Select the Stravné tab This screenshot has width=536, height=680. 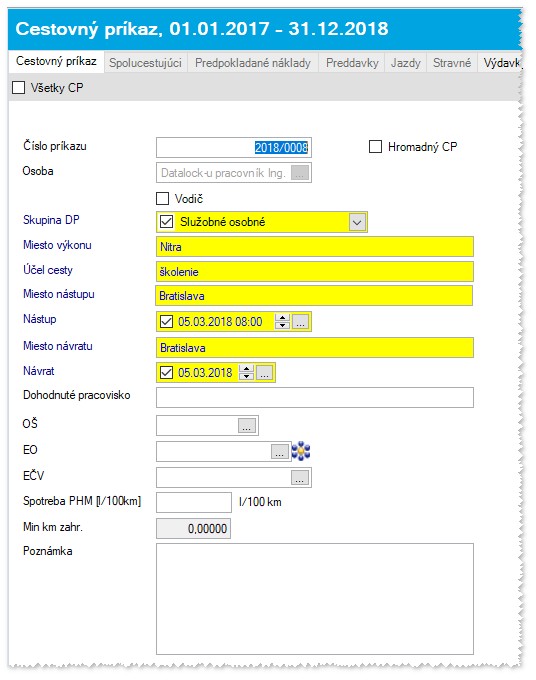click(452, 62)
